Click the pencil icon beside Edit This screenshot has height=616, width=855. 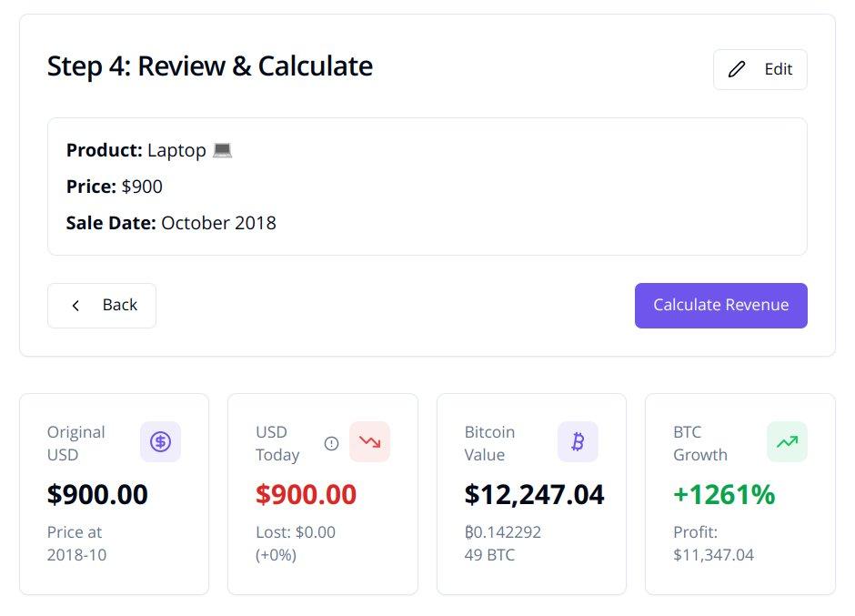(737, 69)
